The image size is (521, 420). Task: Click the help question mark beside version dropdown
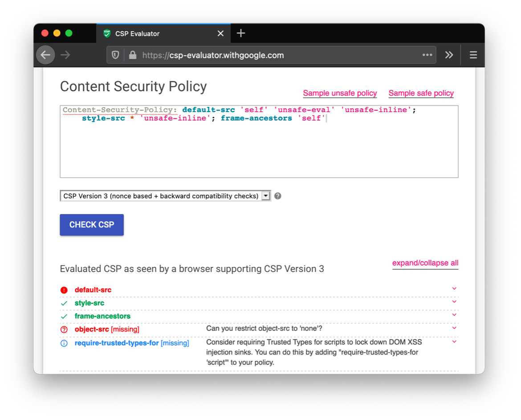click(x=278, y=196)
